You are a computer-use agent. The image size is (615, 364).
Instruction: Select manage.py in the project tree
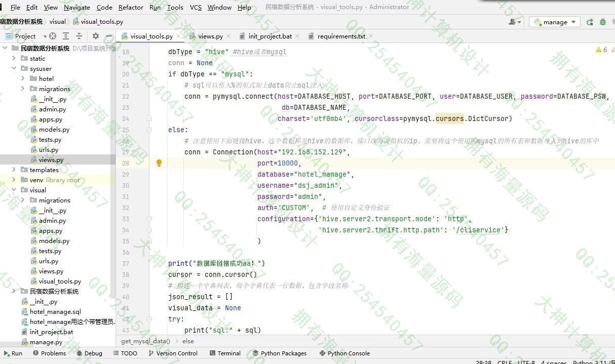46,342
